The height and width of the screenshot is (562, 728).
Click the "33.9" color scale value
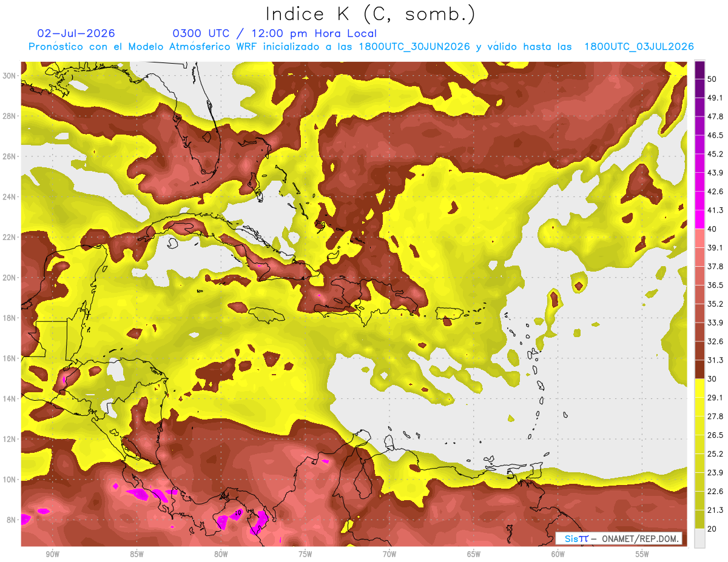(x=715, y=323)
